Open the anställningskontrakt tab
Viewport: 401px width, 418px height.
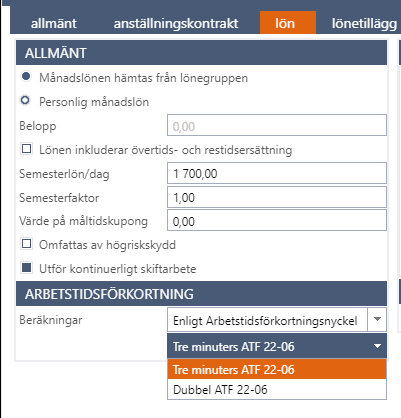(x=176, y=23)
